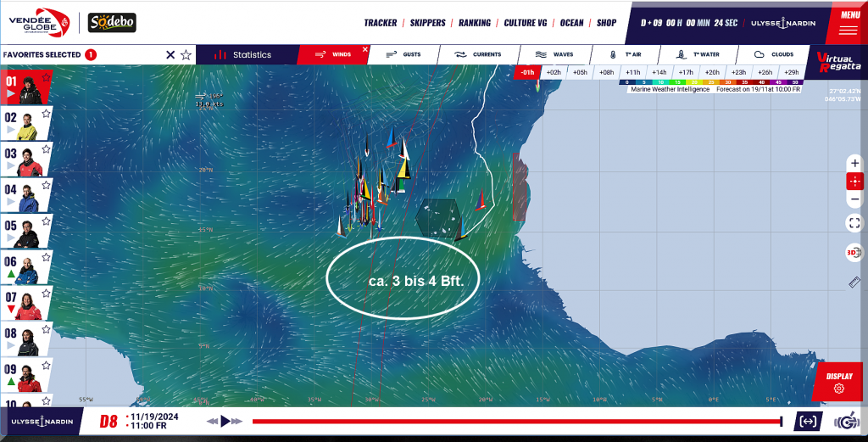Open the Display settings panel

point(839,382)
